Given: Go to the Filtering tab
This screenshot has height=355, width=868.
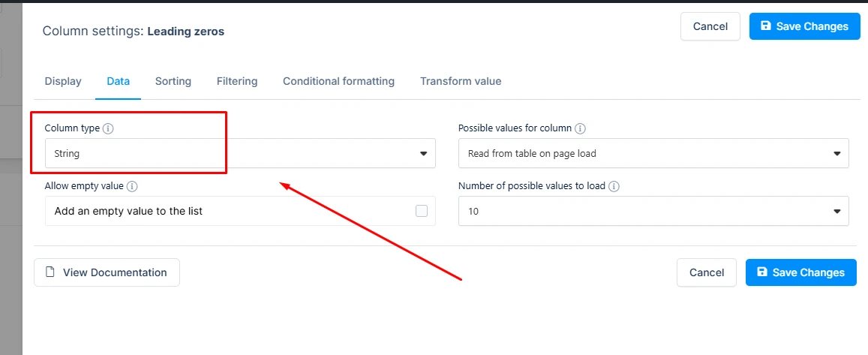Looking at the screenshot, I should click(237, 81).
